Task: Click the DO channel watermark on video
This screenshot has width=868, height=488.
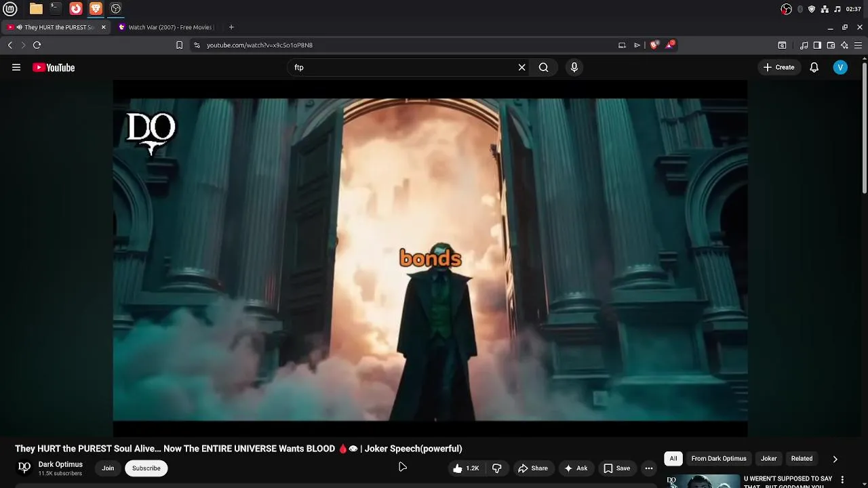Action: (151, 133)
